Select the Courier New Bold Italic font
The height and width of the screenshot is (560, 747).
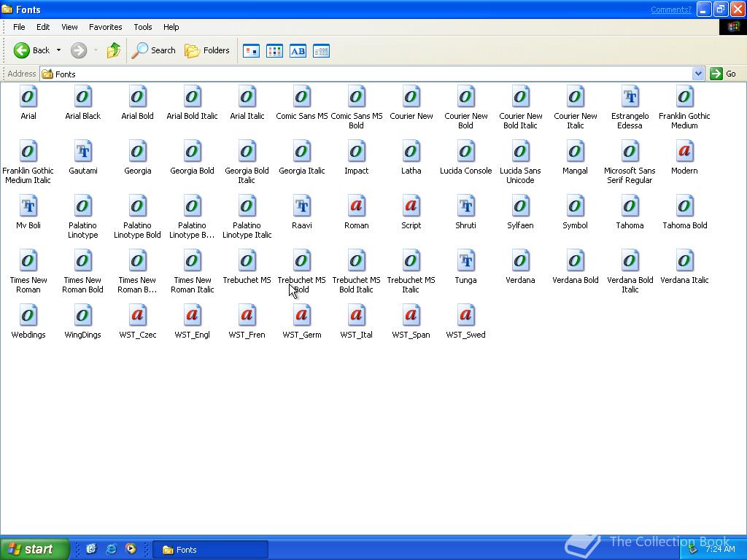(x=520, y=97)
